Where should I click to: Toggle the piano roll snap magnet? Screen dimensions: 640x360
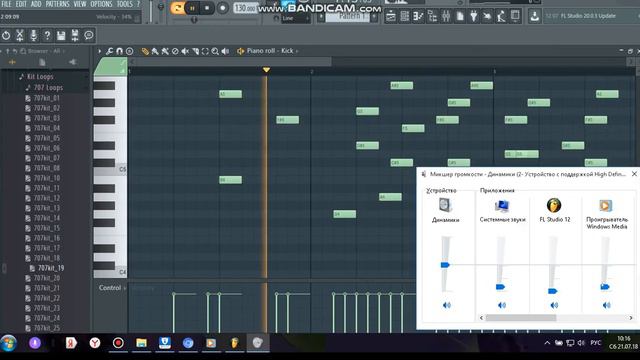(x=120, y=51)
